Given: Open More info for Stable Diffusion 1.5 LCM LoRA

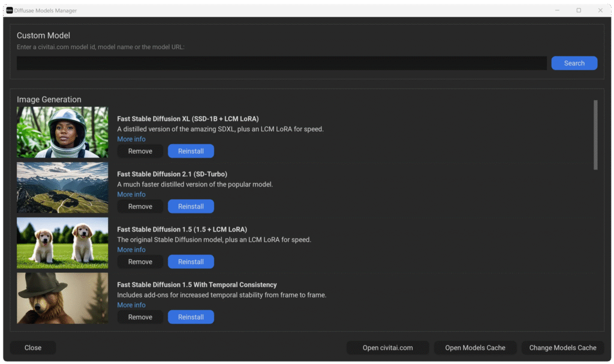Looking at the screenshot, I should click(x=131, y=249).
